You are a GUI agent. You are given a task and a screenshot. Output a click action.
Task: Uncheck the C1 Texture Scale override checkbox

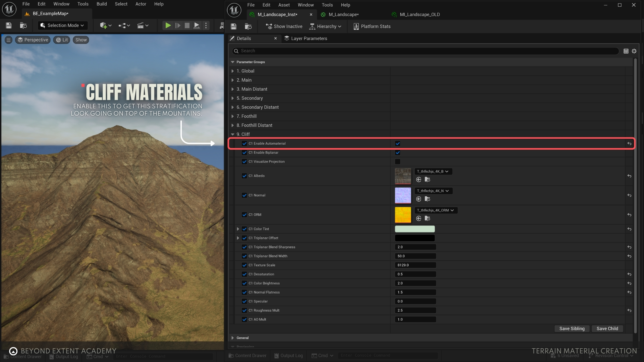pos(244,265)
